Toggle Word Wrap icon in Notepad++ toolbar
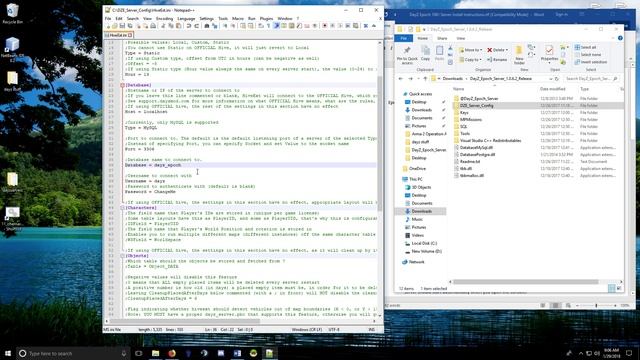Image resolution: width=640 pixels, height=360 pixels. pyautogui.click(x=260, y=26)
